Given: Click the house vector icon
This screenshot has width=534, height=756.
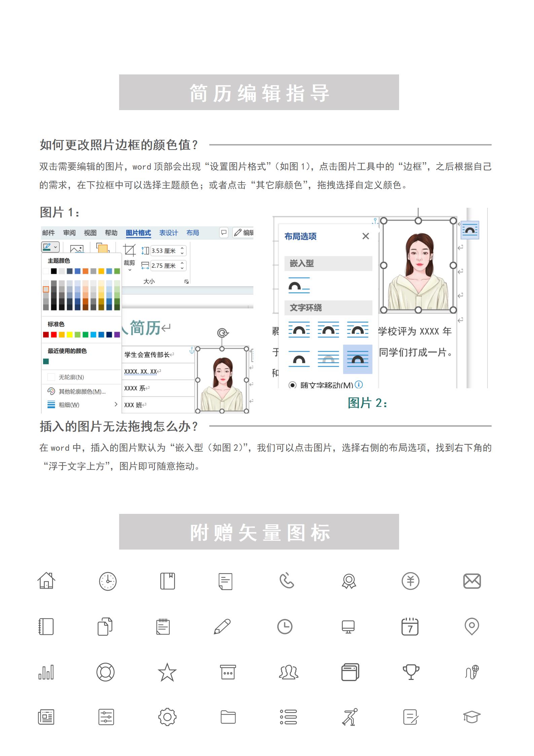Looking at the screenshot, I should click(x=46, y=581).
